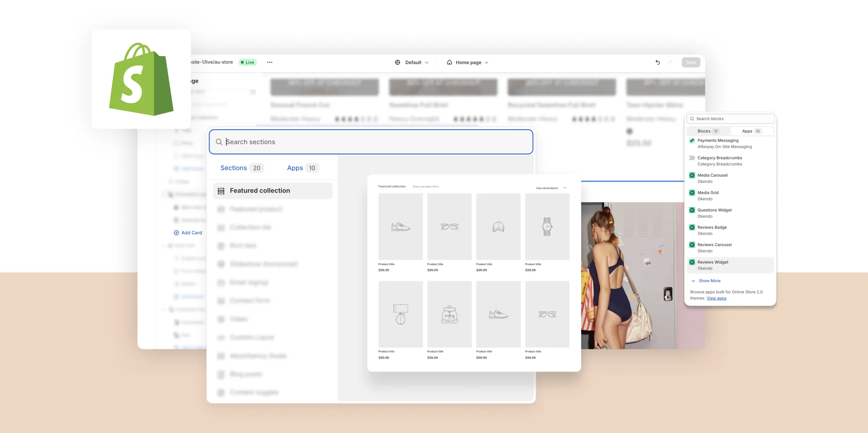Click the first sneaker product thumbnail
Image resolution: width=868 pixels, height=433 pixels.
pyautogui.click(x=400, y=226)
